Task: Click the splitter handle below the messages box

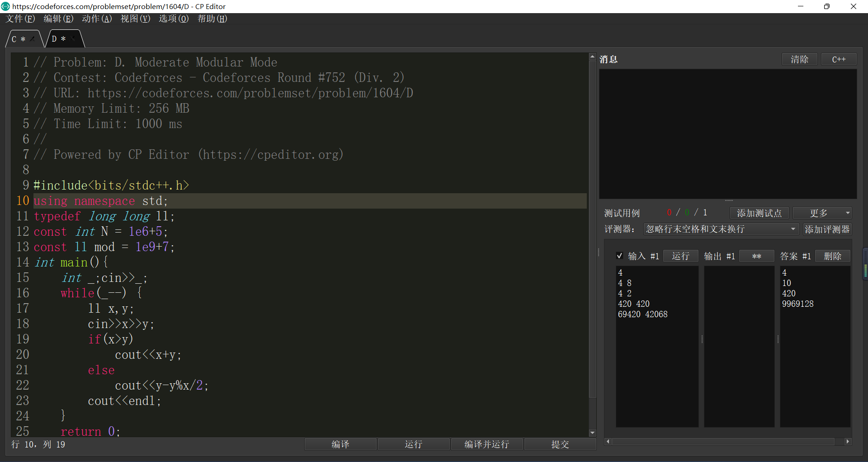Action: 728,200
